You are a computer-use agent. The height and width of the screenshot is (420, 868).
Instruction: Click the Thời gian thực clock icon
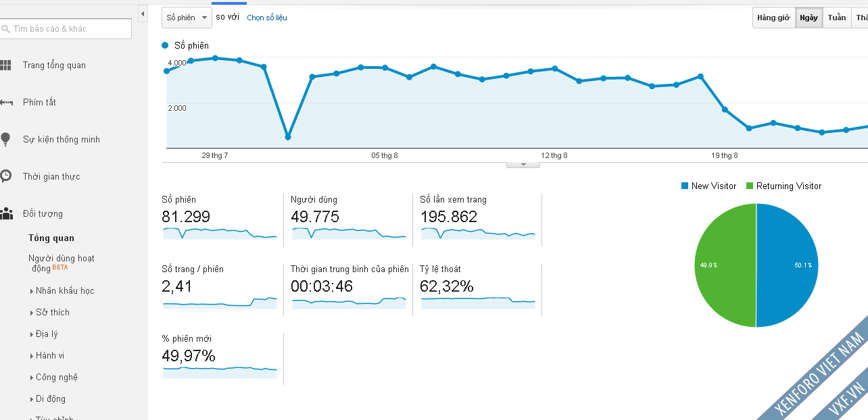(x=5, y=176)
